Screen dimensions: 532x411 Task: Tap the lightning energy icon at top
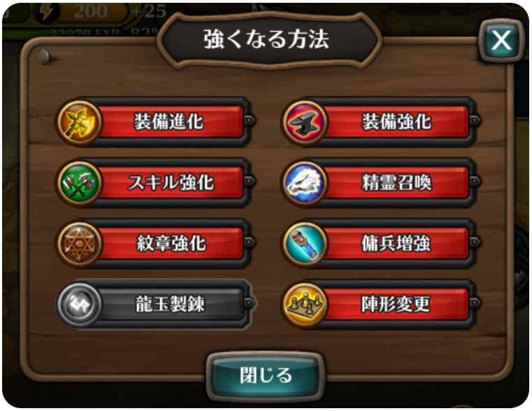(x=46, y=12)
